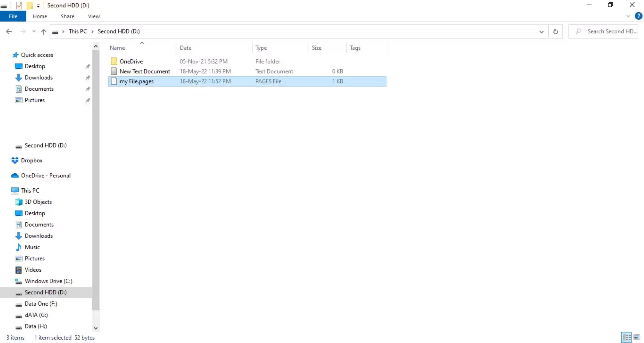
Task: Expand the address bar history dropdown
Action: [541, 31]
